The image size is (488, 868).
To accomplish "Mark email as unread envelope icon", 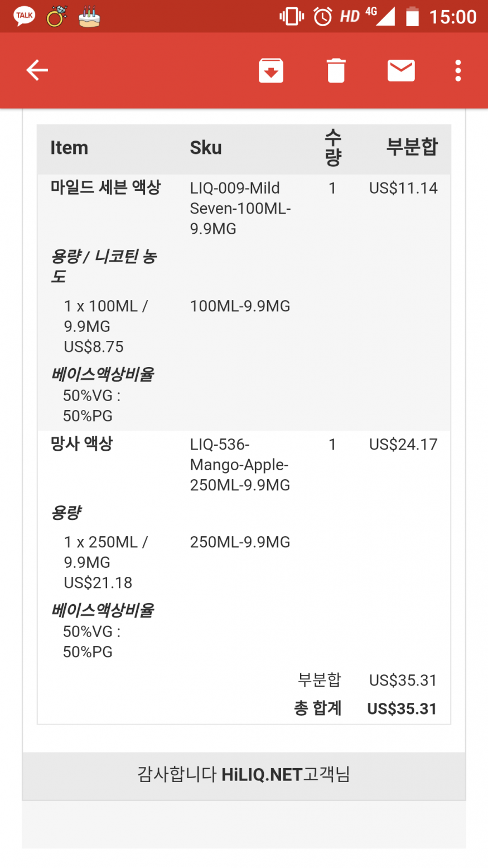I will (401, 70).
